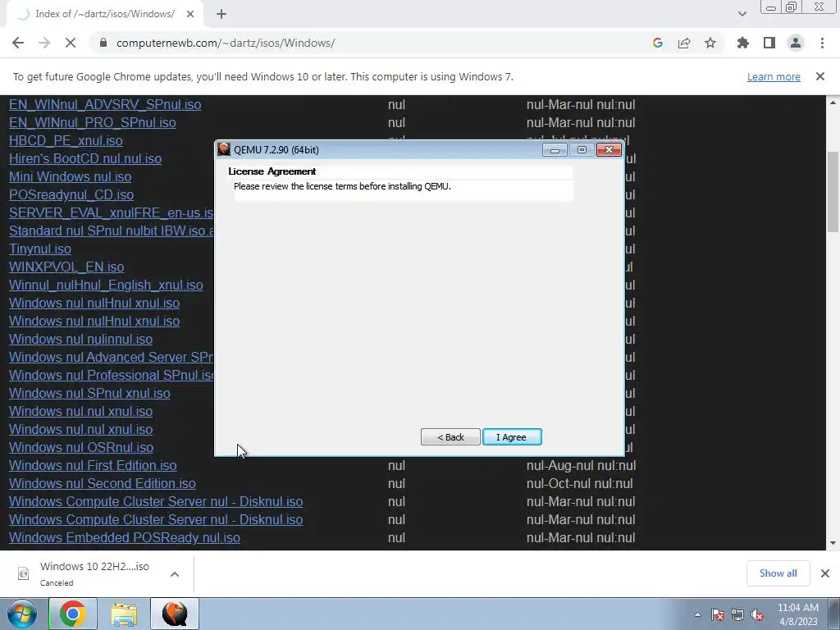Open the tab search chevron
This screenshot has height=630, width=840.
[742, 14]
